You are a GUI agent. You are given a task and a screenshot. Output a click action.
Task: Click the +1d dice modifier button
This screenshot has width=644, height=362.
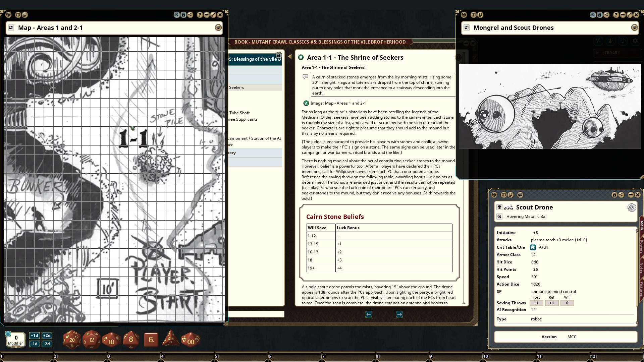click(34, 336)
